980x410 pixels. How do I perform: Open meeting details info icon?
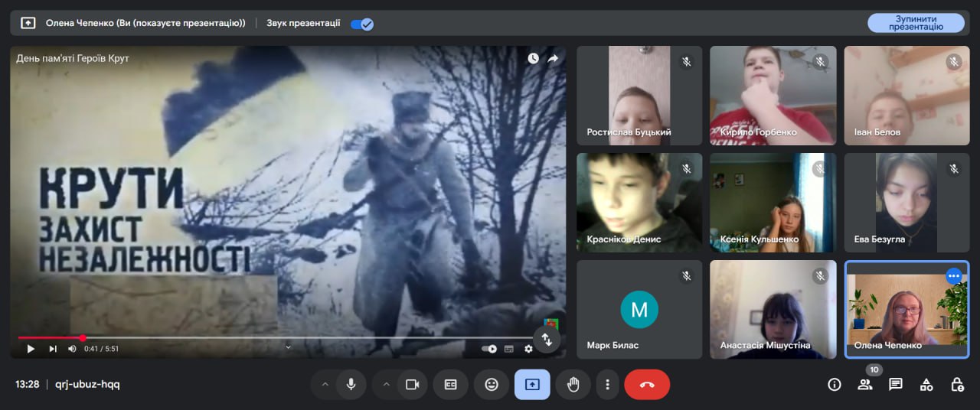835,385
